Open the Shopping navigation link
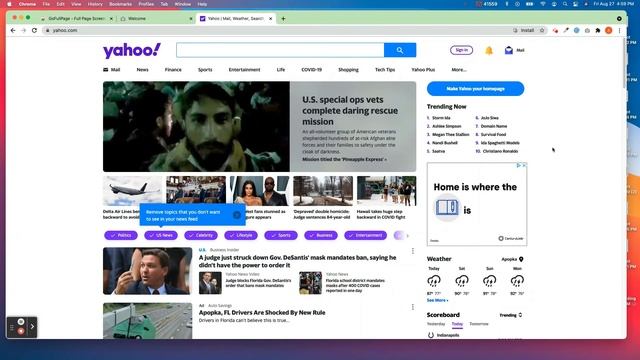This screenshot has height=360, width=640. [x=348, y=70]
